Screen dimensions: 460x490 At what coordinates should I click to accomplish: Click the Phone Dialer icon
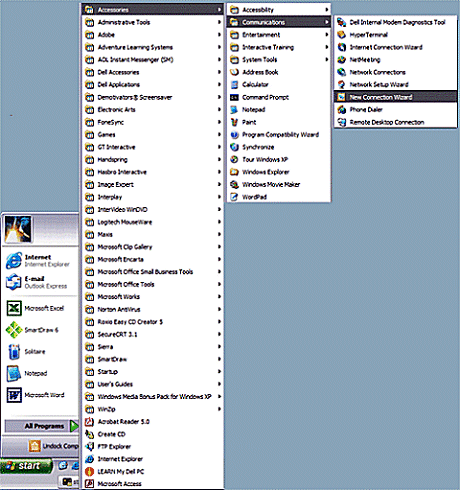[341, 110]
